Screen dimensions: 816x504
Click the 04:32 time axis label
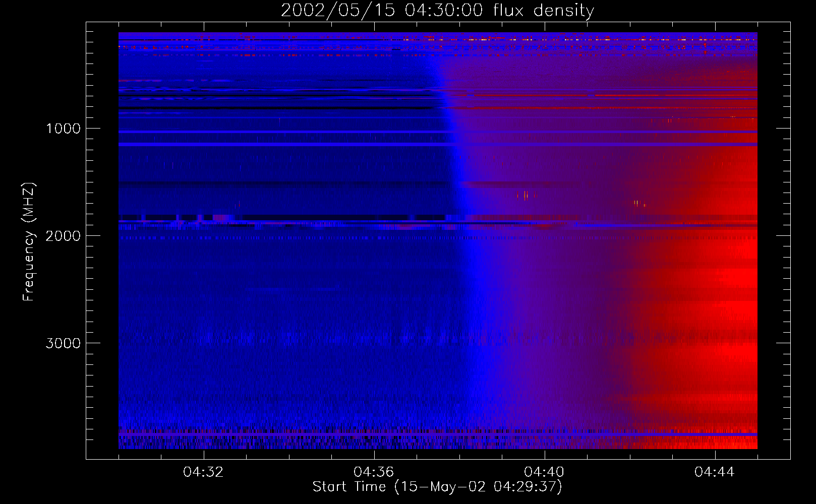coord(203,472)
